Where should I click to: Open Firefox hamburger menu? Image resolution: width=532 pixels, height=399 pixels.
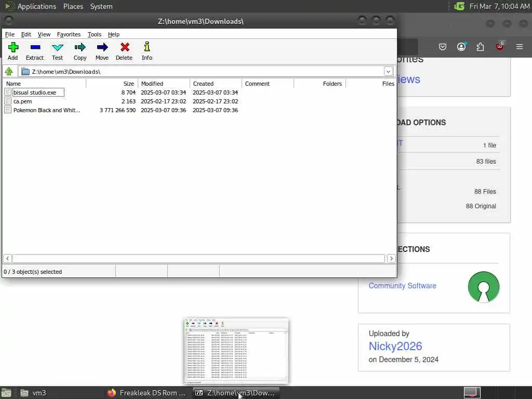(x=520, y=46)
